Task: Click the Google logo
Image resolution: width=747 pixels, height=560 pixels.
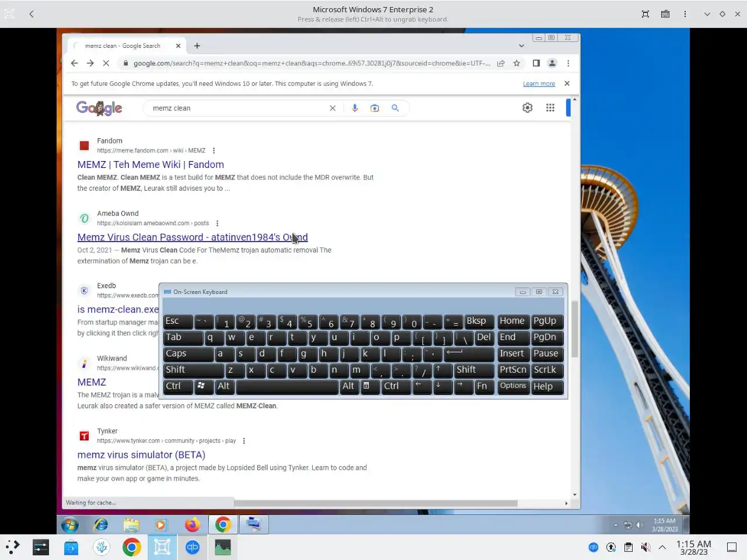Action: pos(99,108)
